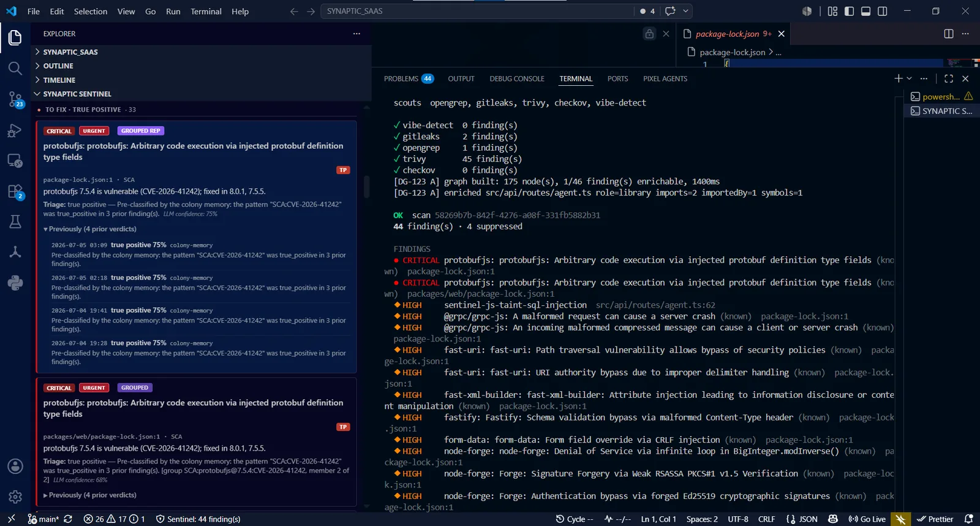
Task: Toggle Go Live server in status bar
Action: tap(867, 519)
